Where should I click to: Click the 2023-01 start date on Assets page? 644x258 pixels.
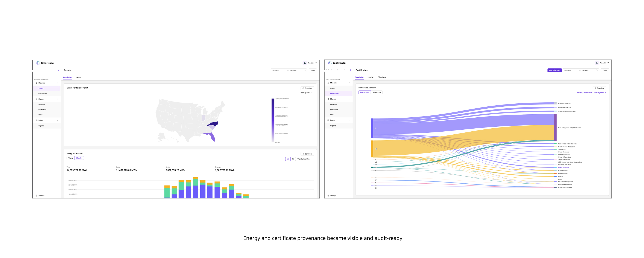pyautogui.click(x=275, y=70)
